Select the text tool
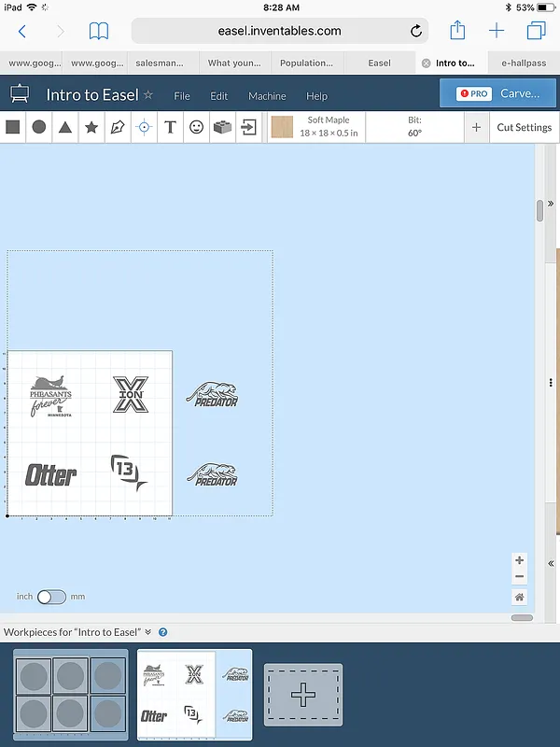Viewport: 560px width, 747px height. pos(170,128)
